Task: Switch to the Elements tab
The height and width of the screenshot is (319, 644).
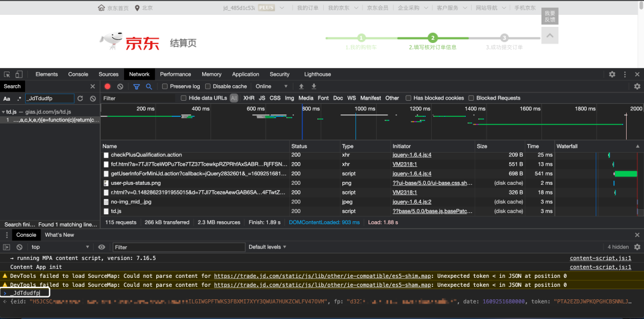Action: pyautogui.click(x=47, y=75)
